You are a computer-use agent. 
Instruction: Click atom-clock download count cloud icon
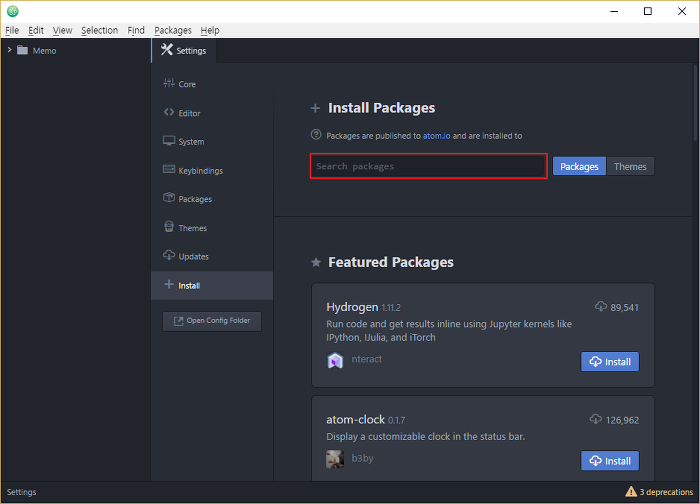coord(596,419)
